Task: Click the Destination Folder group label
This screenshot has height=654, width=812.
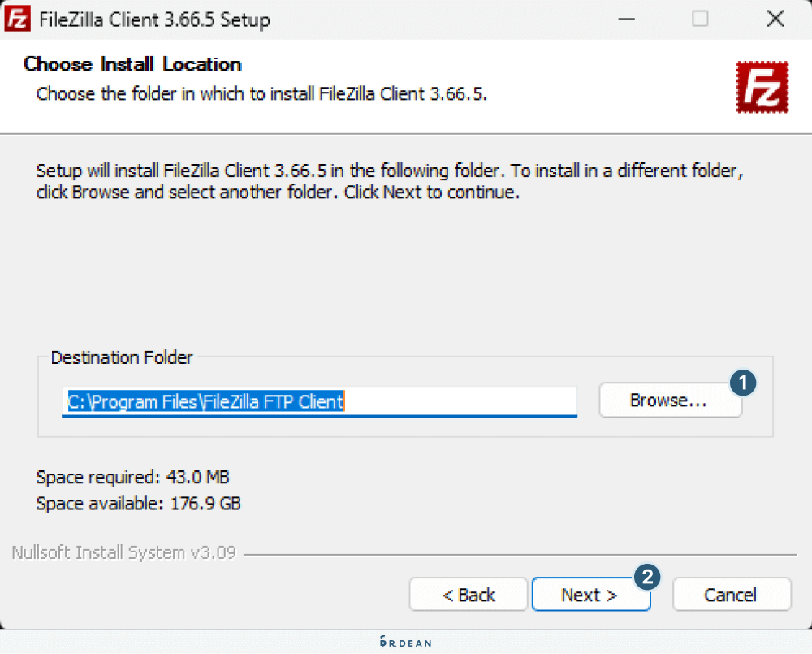Action: pyautogui.click(x=122, y=357)
